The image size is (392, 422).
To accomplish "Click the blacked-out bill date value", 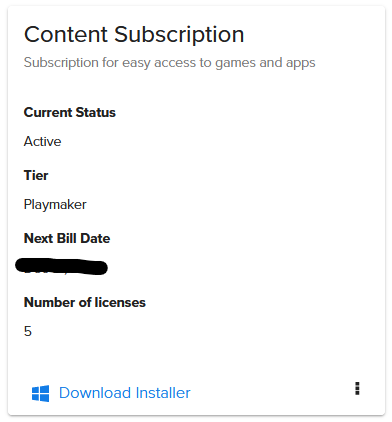I will coord(62,267).
